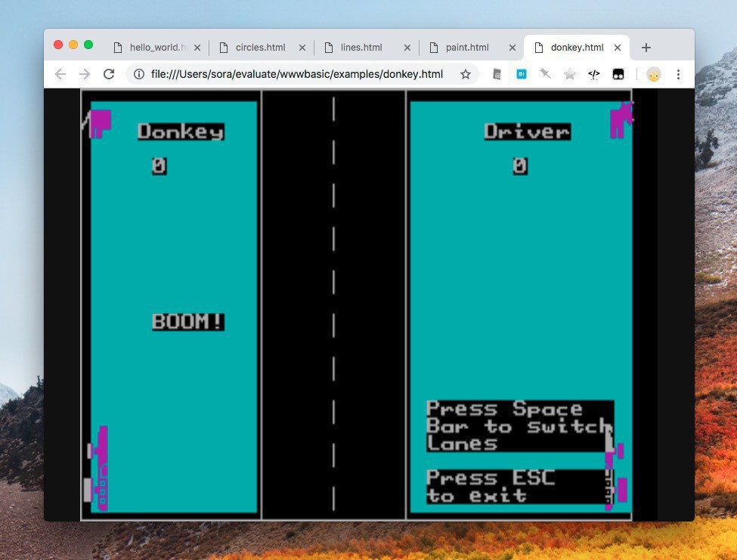The image size is (737, 560).
Task: Open the code brackets extension icon
Action: tap(594, 74)
